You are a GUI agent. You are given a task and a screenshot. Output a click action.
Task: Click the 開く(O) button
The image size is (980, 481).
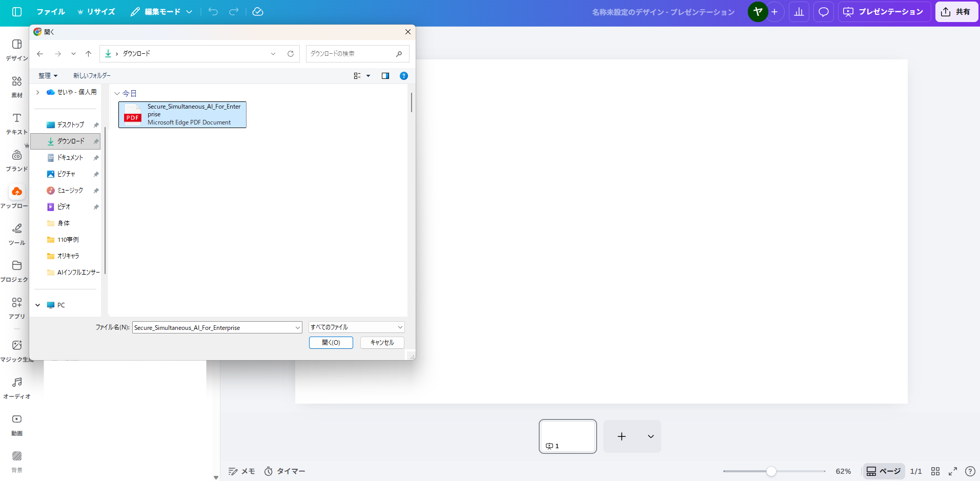[x=331, y=342]
